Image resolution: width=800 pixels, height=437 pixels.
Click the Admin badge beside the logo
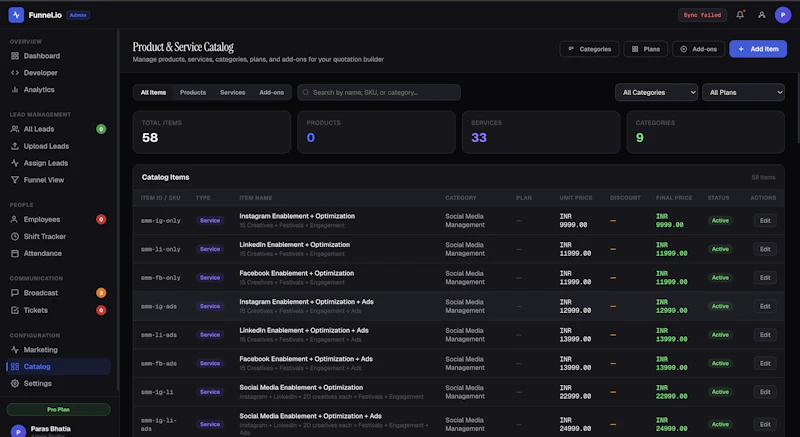point(78,15)
